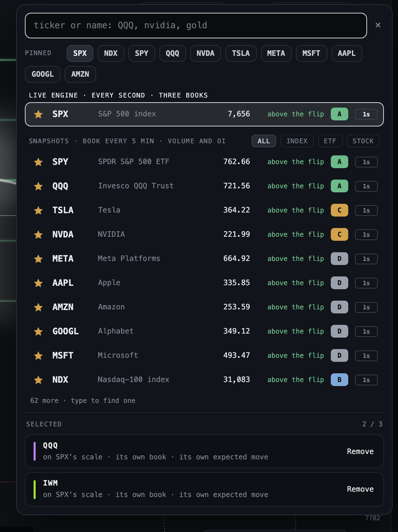Remove QQQ from selected list

coord(360,452)
